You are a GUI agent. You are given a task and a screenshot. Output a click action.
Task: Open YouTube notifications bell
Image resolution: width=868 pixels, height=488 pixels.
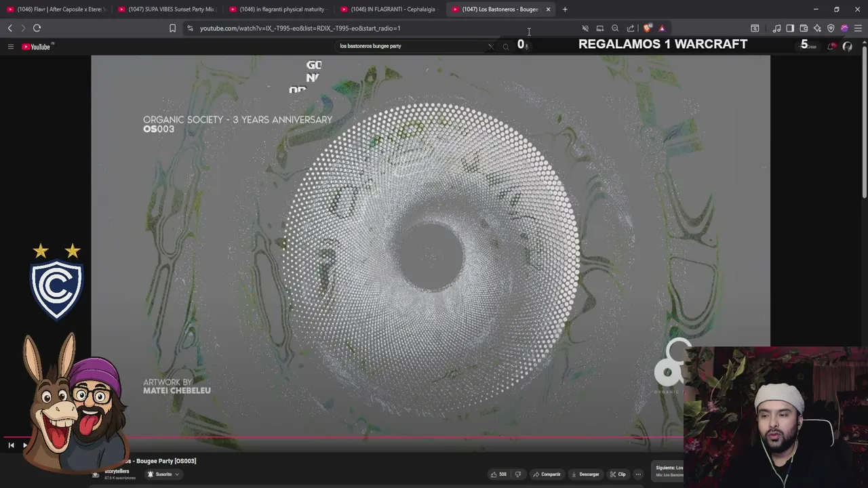point(831,46)
